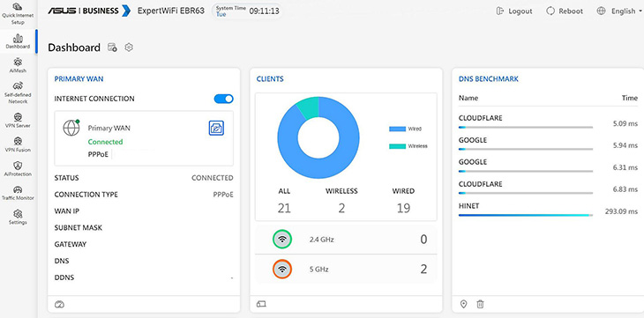Click the HINET DNS name
Viewport: 644px width, 318px height.
(x=468, y=206)
